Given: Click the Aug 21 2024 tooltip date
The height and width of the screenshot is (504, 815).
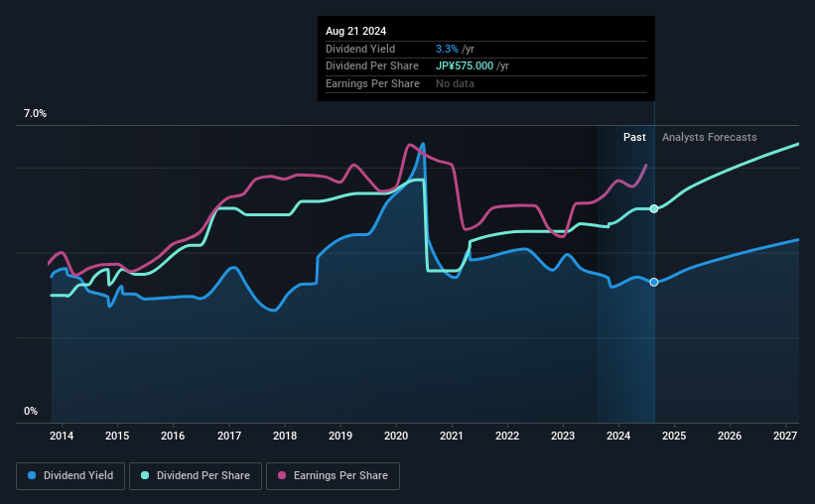Looking at the screenshot, I should pyautogui.click(x=356, y=31).
